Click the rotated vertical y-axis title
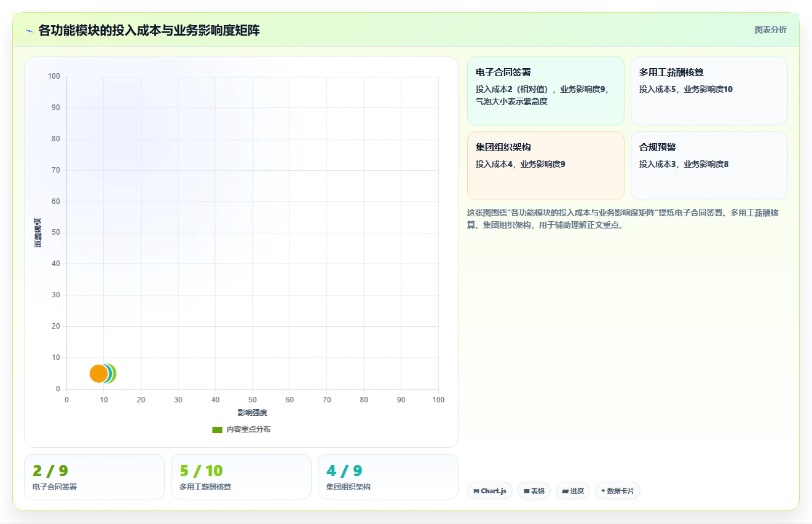Screen dimensions: 812x524 pyautogui.click(x=38, y=233)
